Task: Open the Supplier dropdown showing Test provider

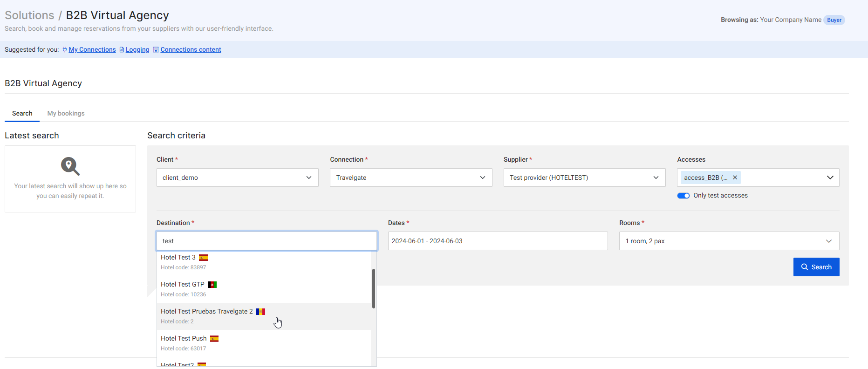Action: [585, 178]
